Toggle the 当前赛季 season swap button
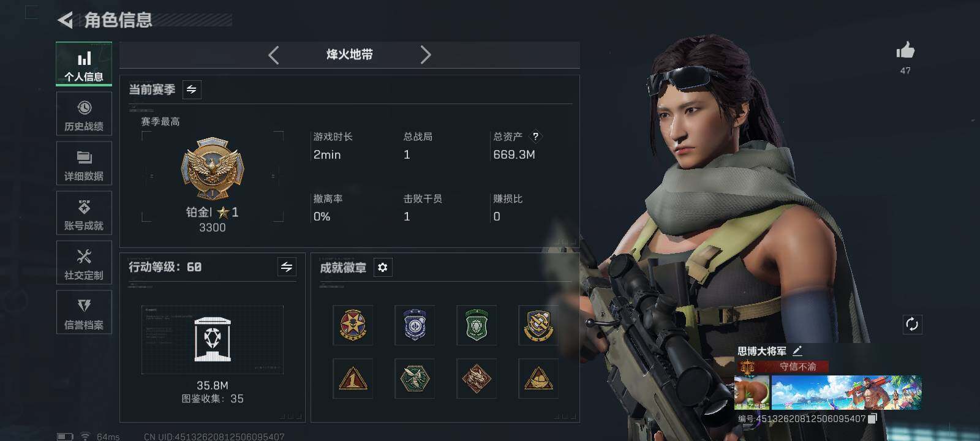The image size is (980, 441). [x=192, y=89]
